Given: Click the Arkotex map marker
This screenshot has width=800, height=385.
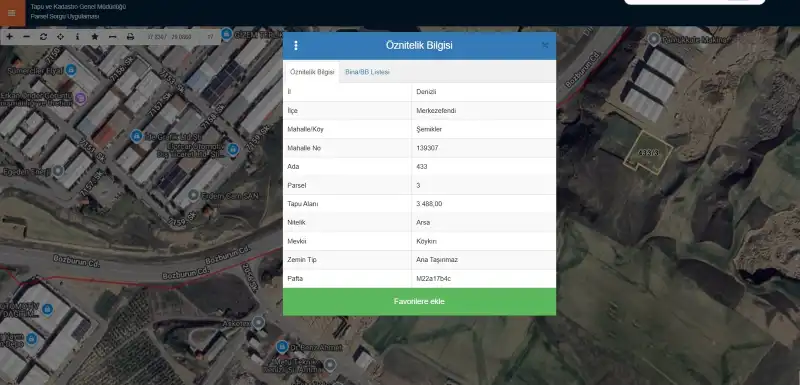Looking at the screenshot, I should (259, 322).
